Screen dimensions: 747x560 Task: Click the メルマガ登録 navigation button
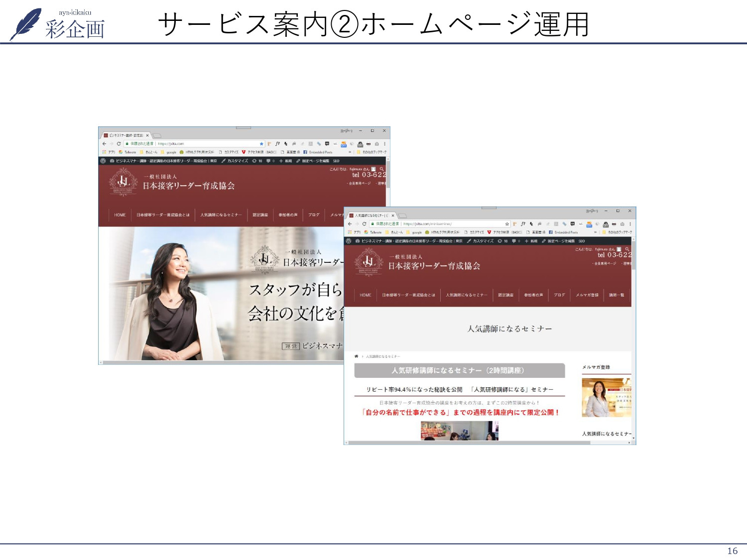(587, 295)
